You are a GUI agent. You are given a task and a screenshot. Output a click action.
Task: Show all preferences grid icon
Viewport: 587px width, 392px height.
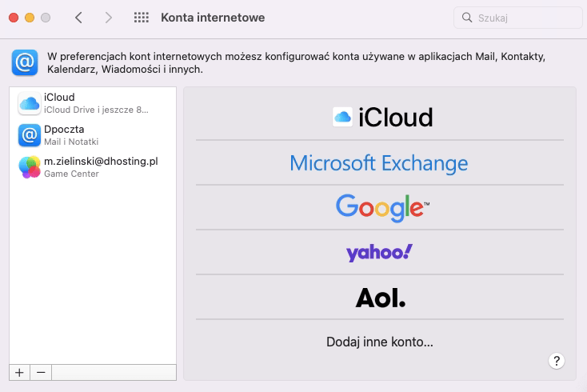pyautogui.click(x=142, y=18)
